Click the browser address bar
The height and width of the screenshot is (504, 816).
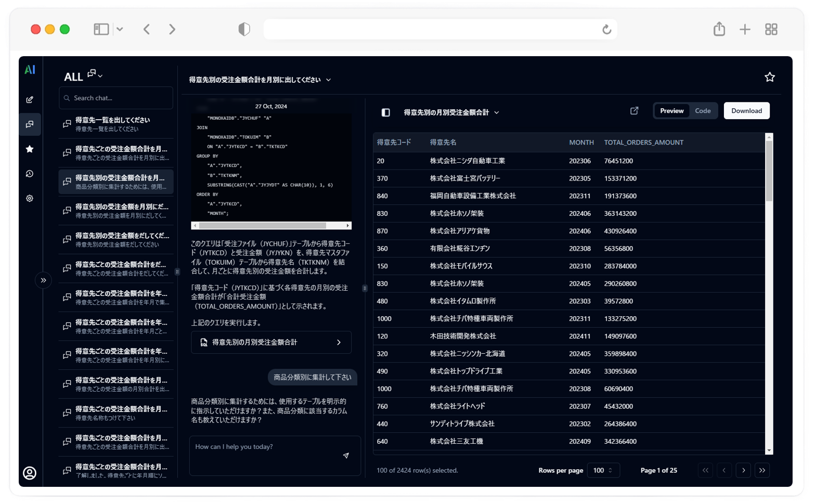[x=440, y=29]
